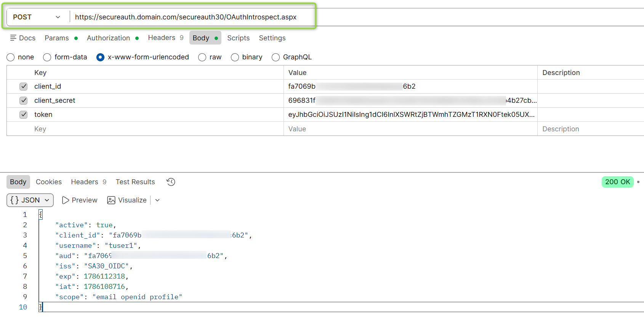Click the "active": true response line
The width and height of the screenshot is (644, 322).
(x=86, y=225)
